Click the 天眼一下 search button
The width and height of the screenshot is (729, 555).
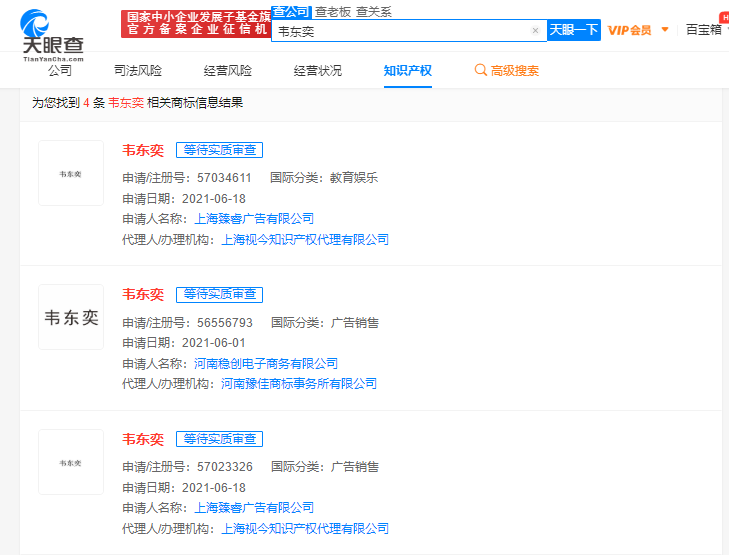[574, 30]
